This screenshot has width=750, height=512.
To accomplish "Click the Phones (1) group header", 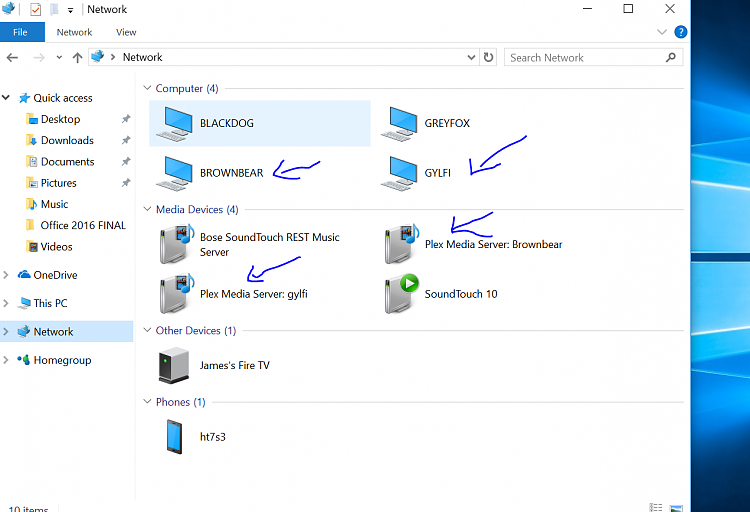I will tap(180, 401).
